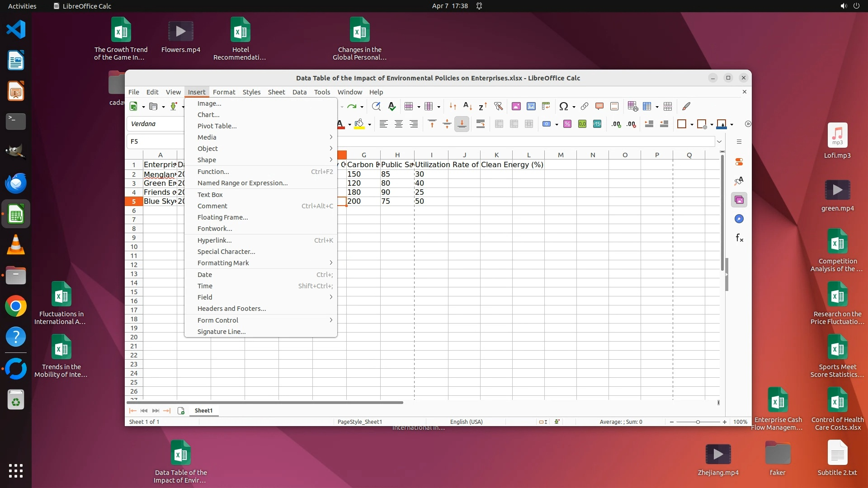Click the Sheet1 tab

203,411
